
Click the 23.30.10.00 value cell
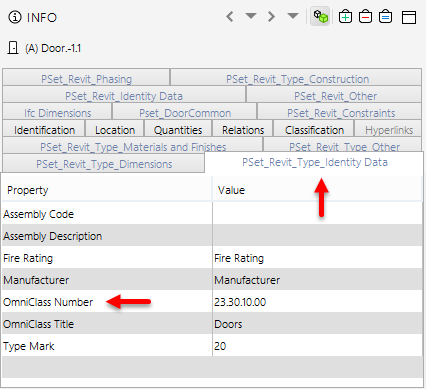click(318, 302)
